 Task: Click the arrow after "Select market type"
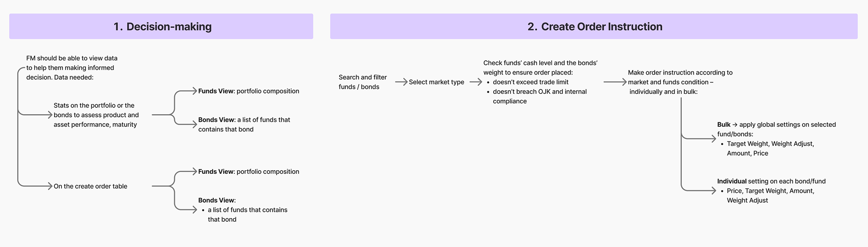pyautogui.click(x=476, y=82)
